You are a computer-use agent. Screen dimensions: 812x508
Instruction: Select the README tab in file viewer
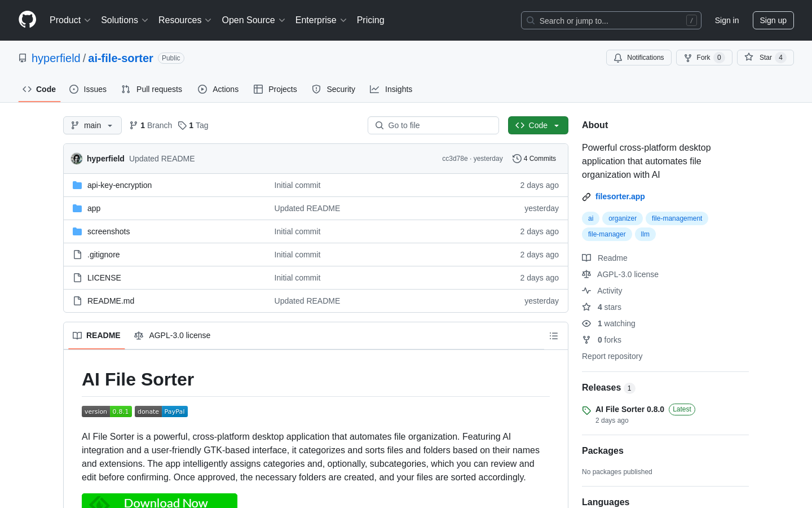(x=96, y=335)
